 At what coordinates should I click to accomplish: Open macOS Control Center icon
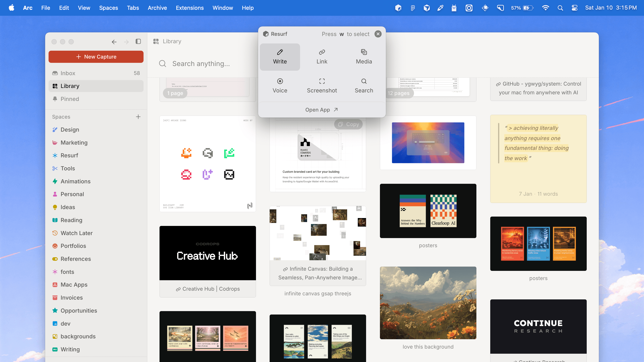575,8
